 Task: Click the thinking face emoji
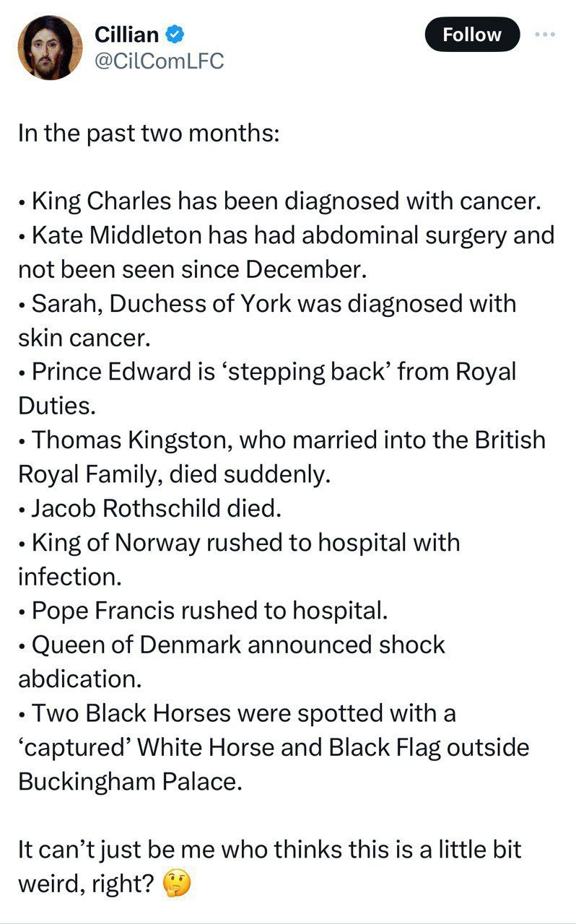click(177, 883)
